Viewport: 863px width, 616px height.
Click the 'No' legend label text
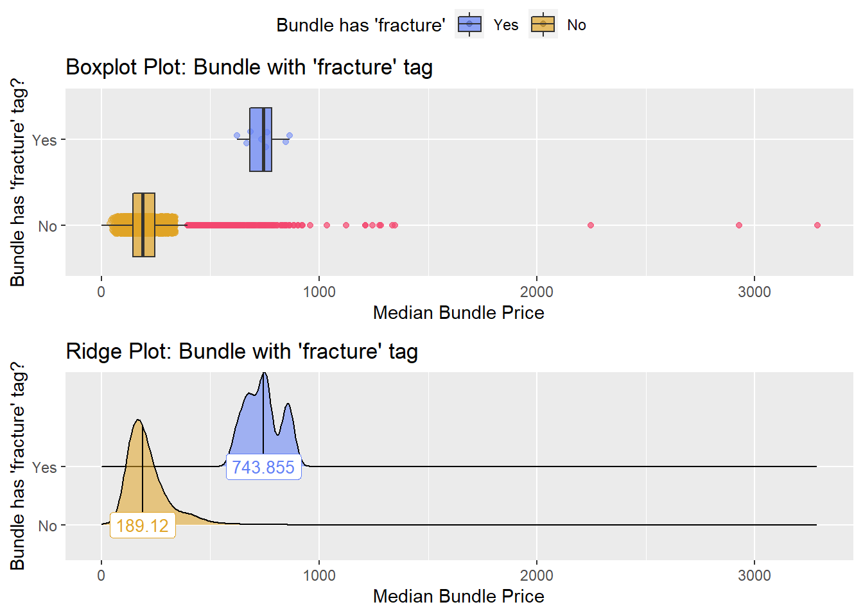click(577, 25)
